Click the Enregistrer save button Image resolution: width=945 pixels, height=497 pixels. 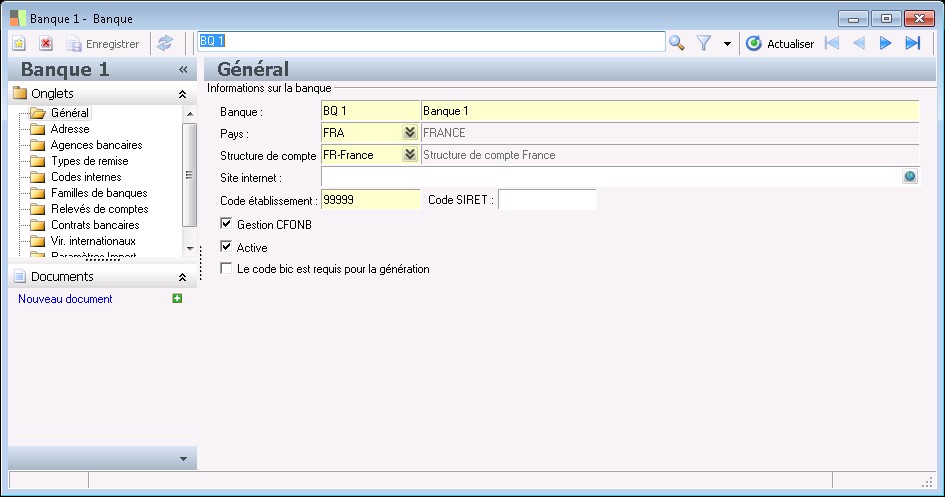(x=102, y=44)
